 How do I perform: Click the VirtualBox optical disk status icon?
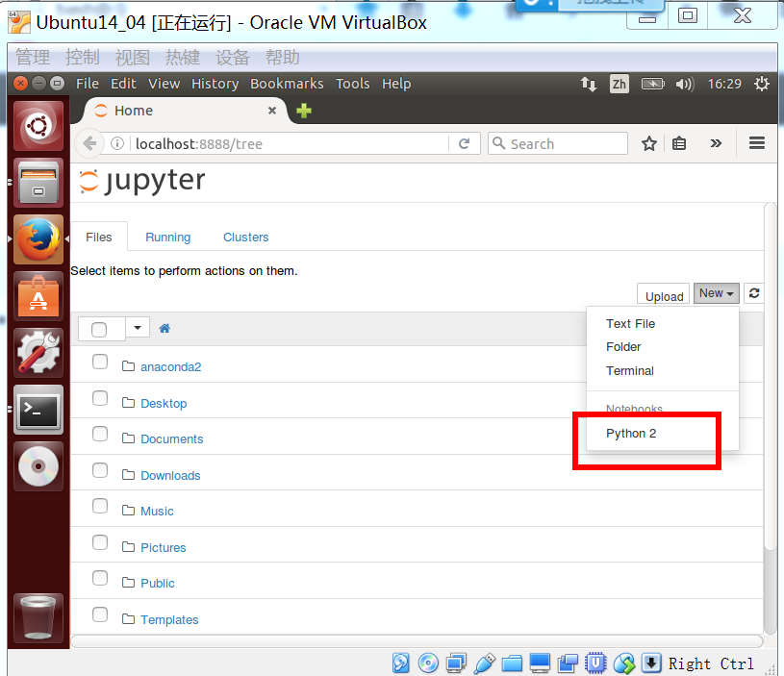coord(428,663)
